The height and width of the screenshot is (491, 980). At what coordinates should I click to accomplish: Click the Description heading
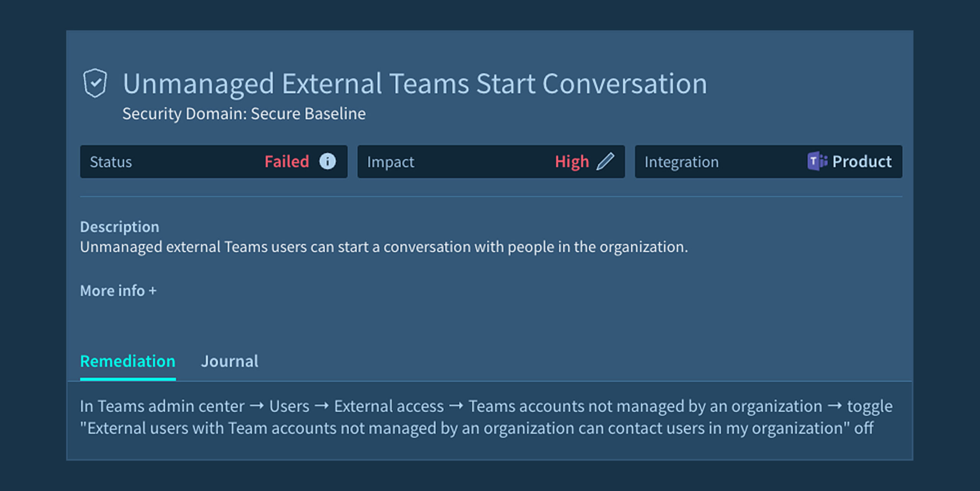tap(119, 227)
